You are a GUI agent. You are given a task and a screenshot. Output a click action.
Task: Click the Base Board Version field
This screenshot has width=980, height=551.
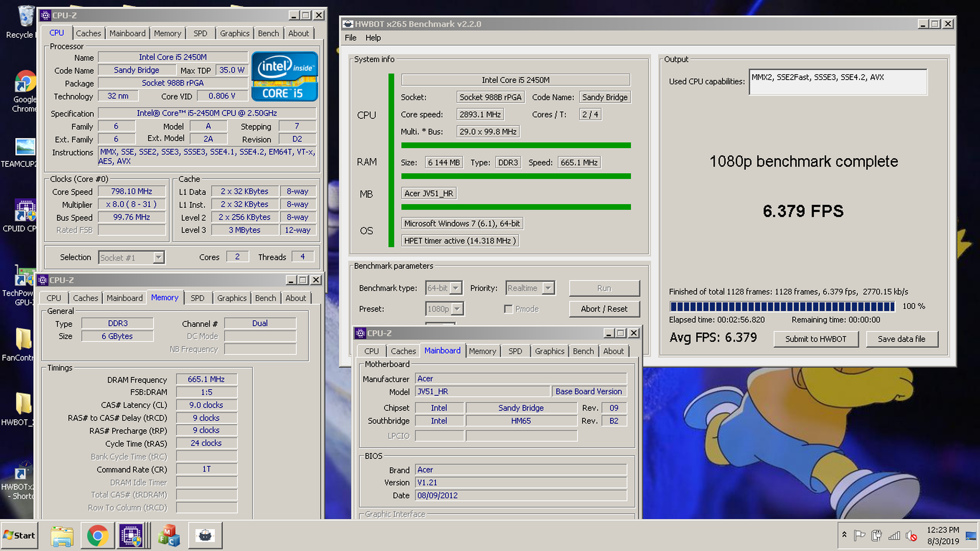point(589,392)
